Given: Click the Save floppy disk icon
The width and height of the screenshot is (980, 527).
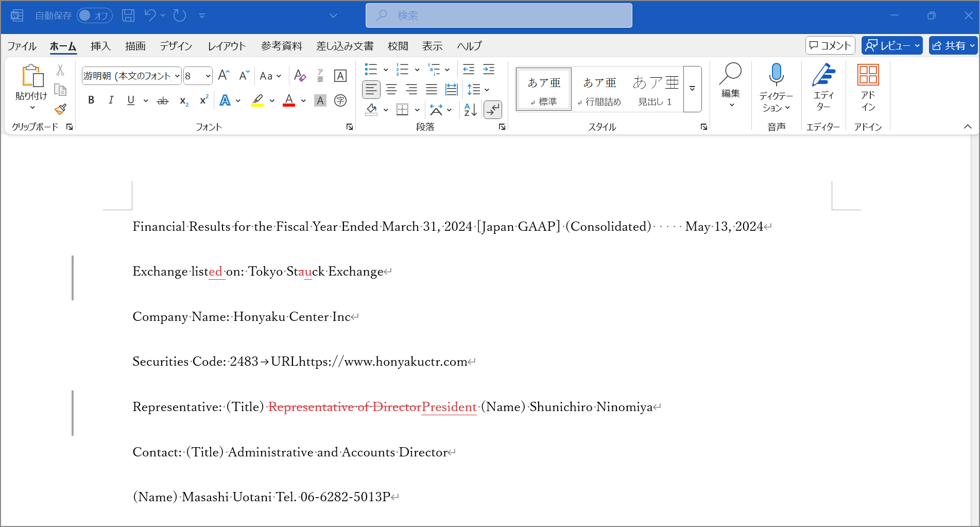Looking at the screenshot, I should tap(128, 15).
